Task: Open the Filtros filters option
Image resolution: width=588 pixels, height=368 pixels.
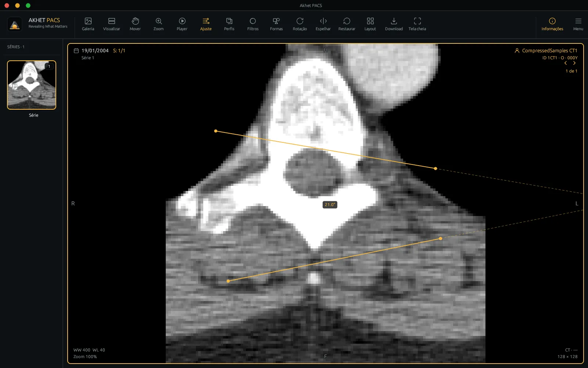Action: [x=252, y=24]
